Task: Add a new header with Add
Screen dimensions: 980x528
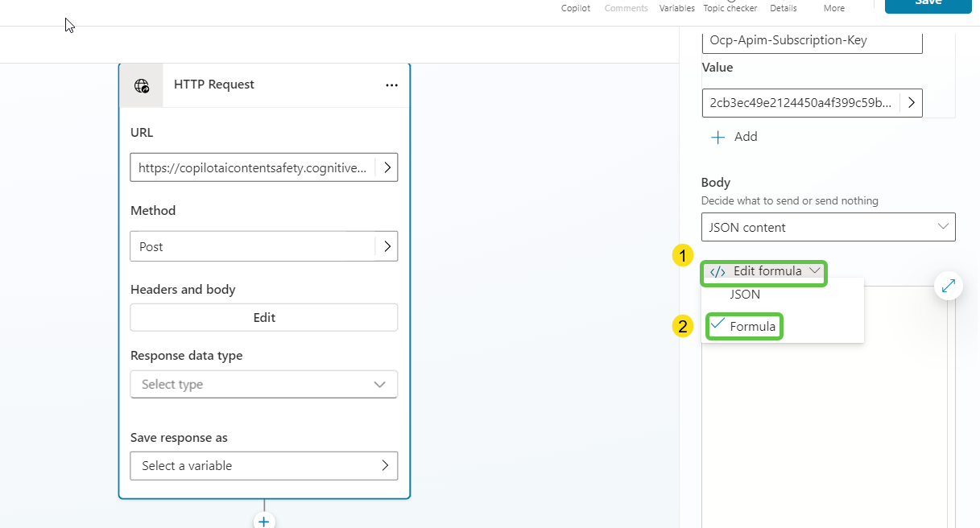Action: [x=734, y=137]
